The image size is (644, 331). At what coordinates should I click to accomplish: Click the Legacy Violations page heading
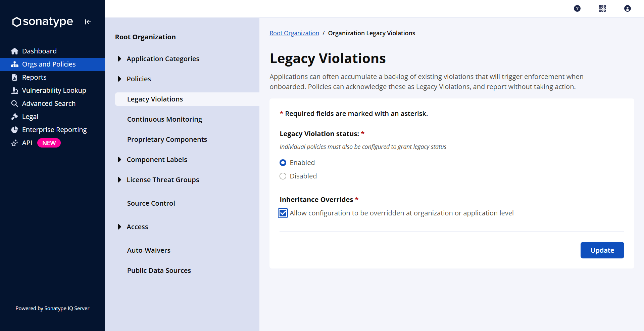[328, 58]
